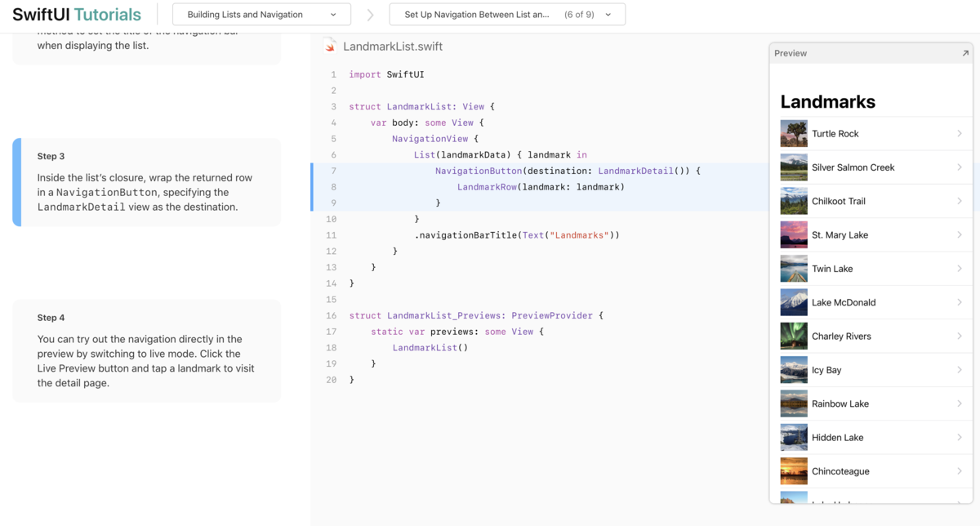This screenshot has height=526, width=980.
Task: Click the Lake McDonald row chevron
Action: (x=960, y=302)
